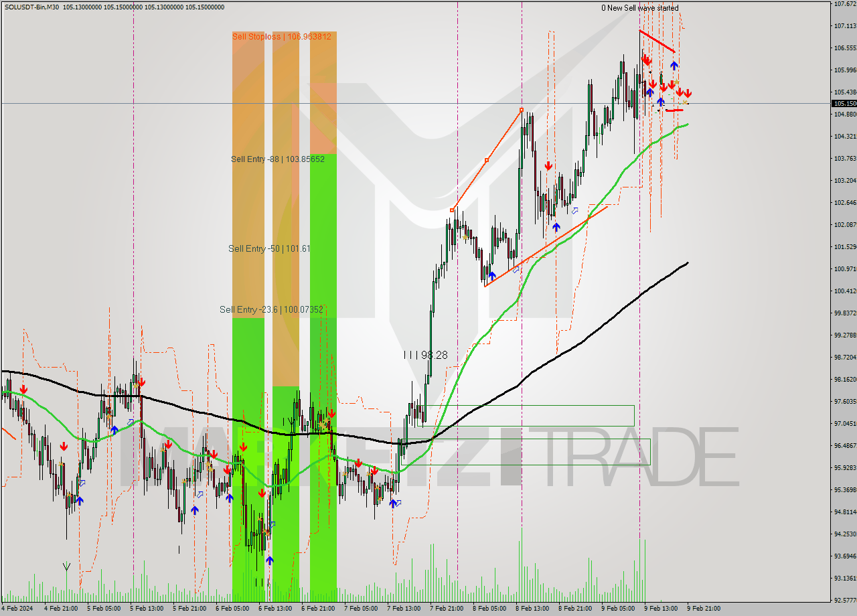Click the '4 Feb 2024' date label
The width and height of the screenshot is (857, 616).
pos(15,609)
